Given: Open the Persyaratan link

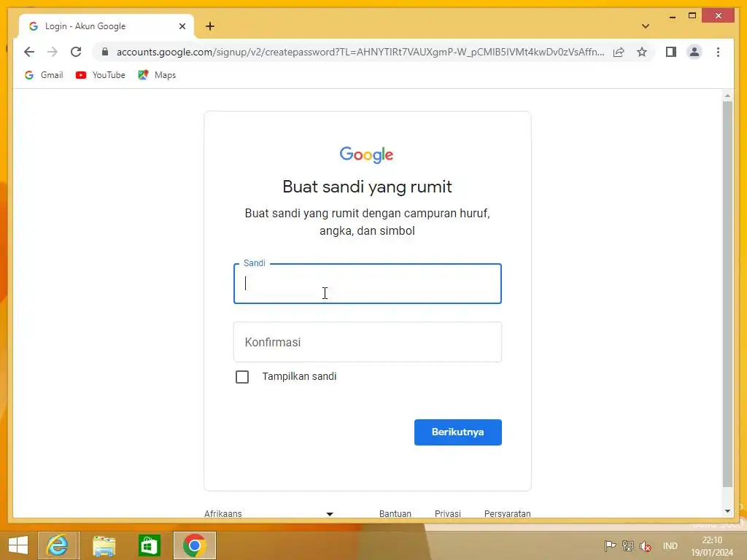Looking at the screenshot, I should pyautogui.click(x=508, y=514).
